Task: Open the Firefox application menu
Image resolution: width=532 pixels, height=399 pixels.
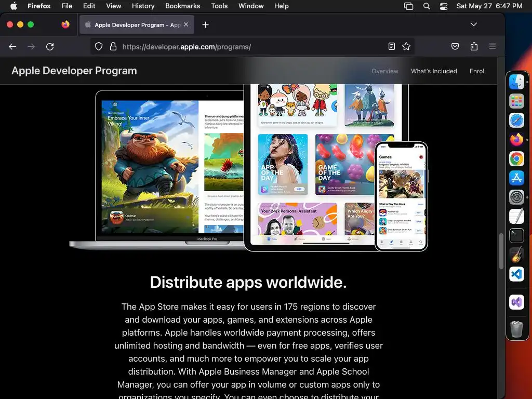Action: [x=39, y=6]
